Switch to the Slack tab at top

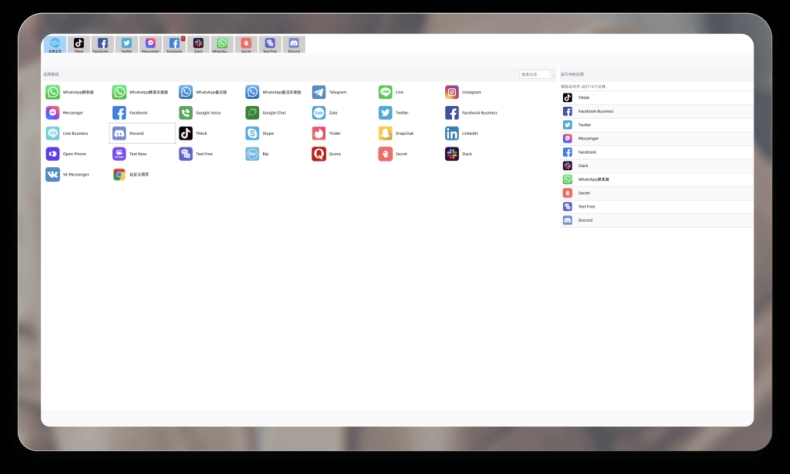click(x=198, y=44)
